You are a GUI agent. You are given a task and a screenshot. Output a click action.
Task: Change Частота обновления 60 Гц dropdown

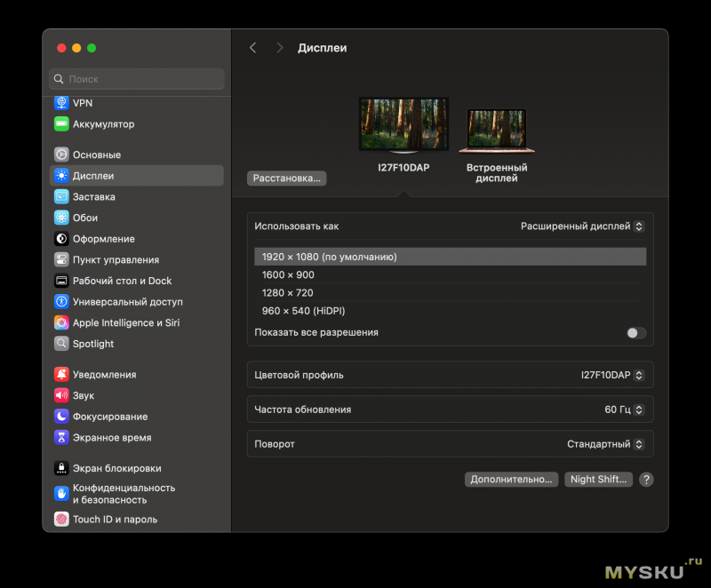pos(625,409)
